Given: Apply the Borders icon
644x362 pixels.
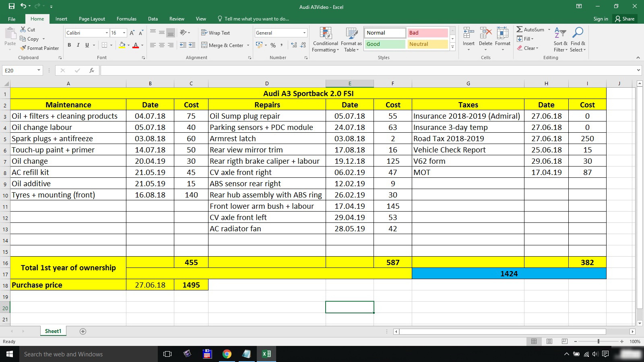Looking at the screenshot, I should point(105,45).
